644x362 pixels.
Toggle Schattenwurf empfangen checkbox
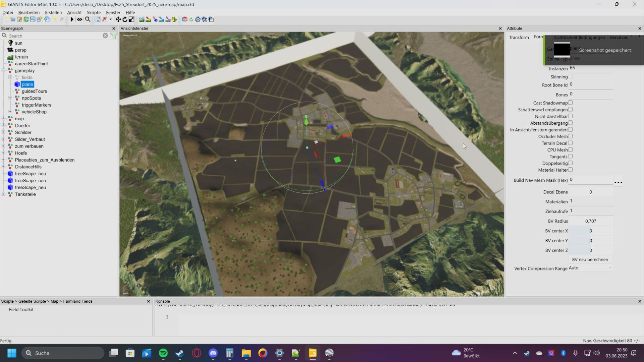click(571, 109)
